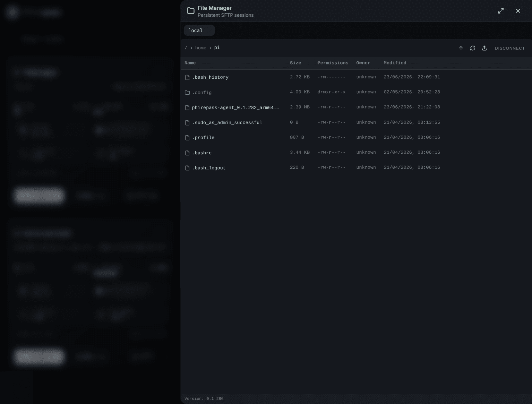Click modified date 02/05/2026, 20:52:28
Viewport: 532px width, 404px height.
412,92
